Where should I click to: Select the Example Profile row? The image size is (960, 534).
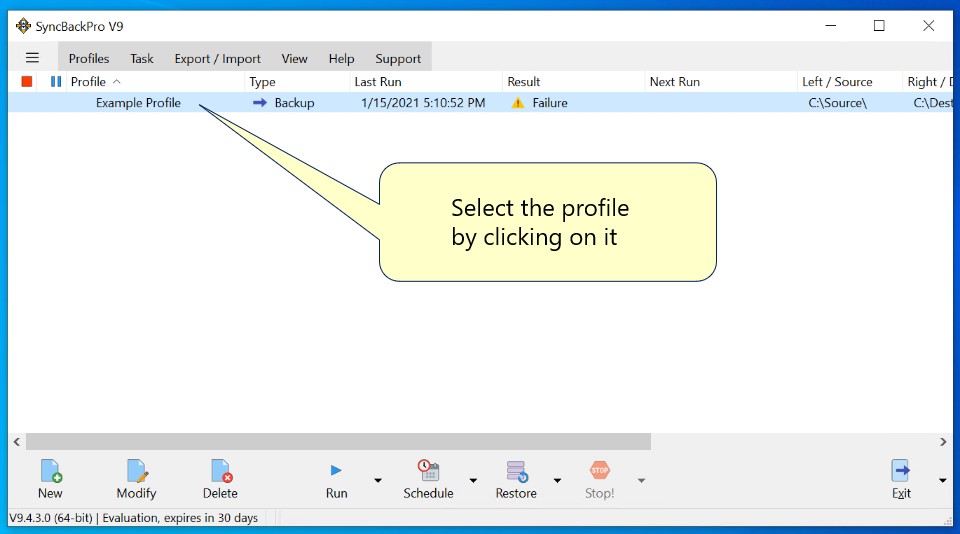click(x=480, y=103)
